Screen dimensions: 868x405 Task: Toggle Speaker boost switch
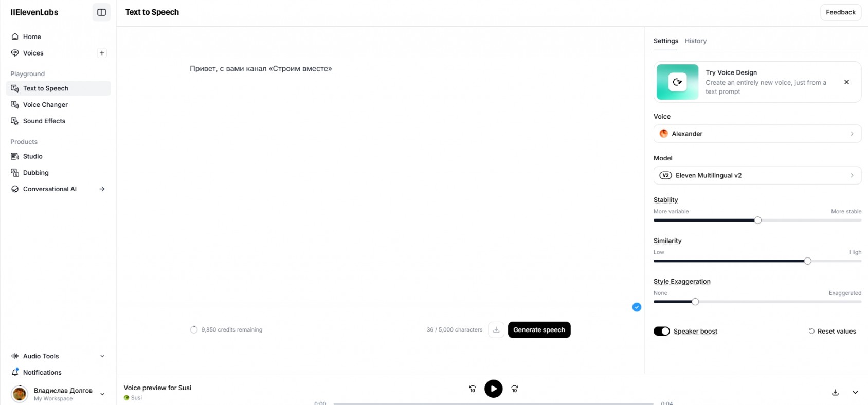tap(662, 331)
